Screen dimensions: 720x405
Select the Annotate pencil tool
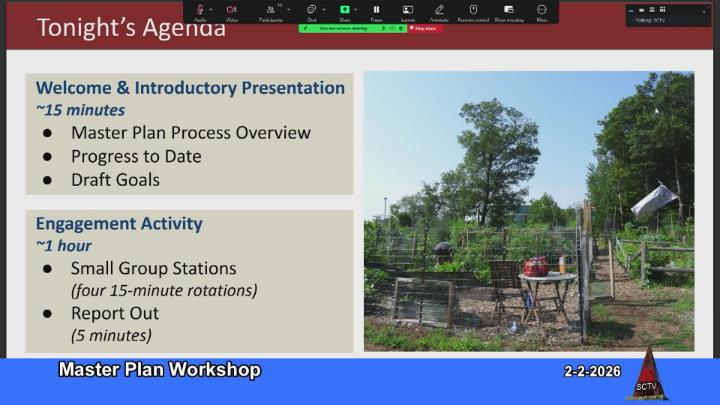(x=439, y=10)
